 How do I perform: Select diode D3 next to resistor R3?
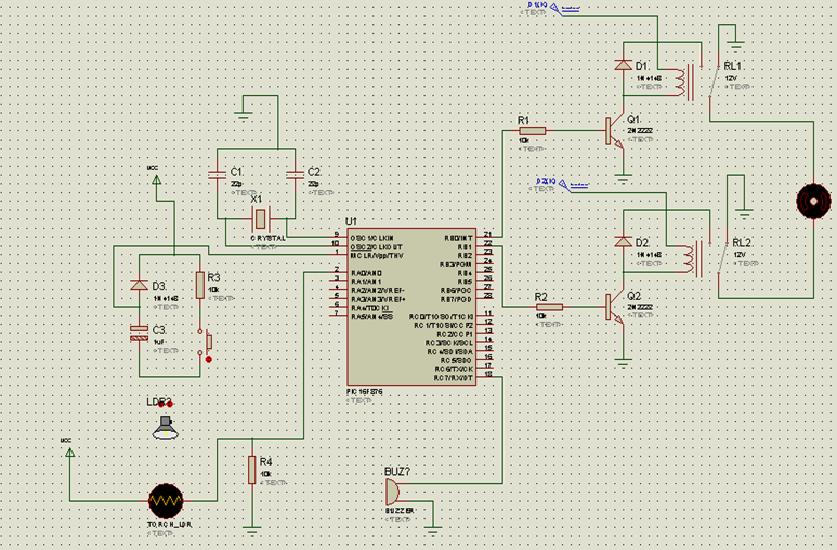click(139, 285)
